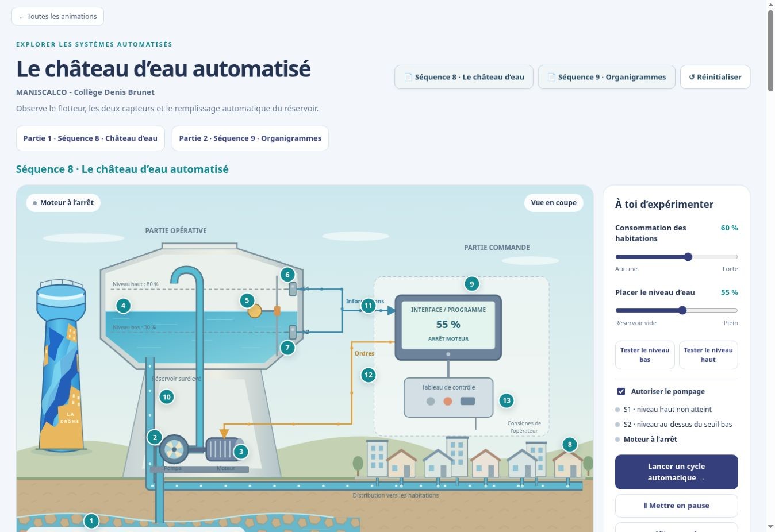Click marker 5 beside the float

[x=247, y=300]
